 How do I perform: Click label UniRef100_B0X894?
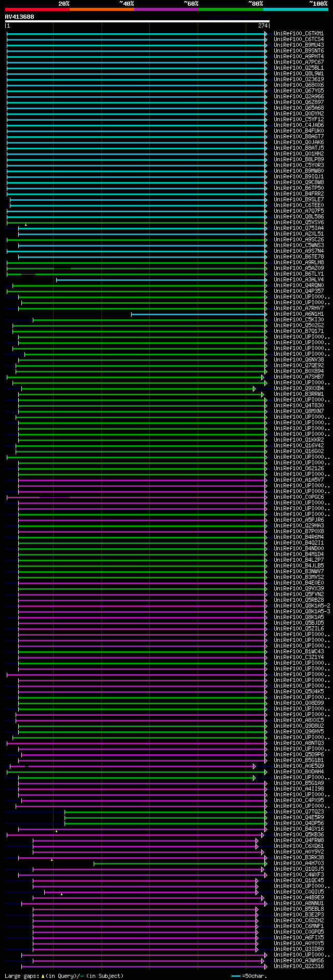coord(299,371)
